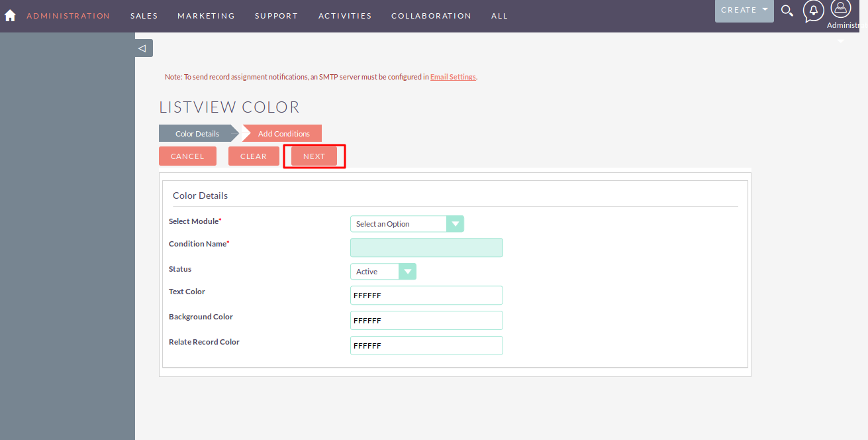This screenshot has width=868, height=440.
Task: Click the LISTVIEW COLOR page title
Action: 229,107
